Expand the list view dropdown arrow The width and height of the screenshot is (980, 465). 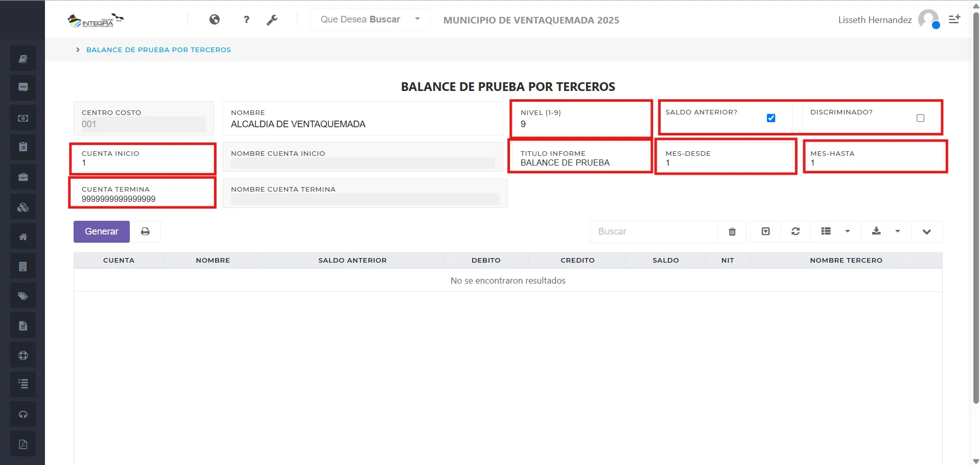848,231
